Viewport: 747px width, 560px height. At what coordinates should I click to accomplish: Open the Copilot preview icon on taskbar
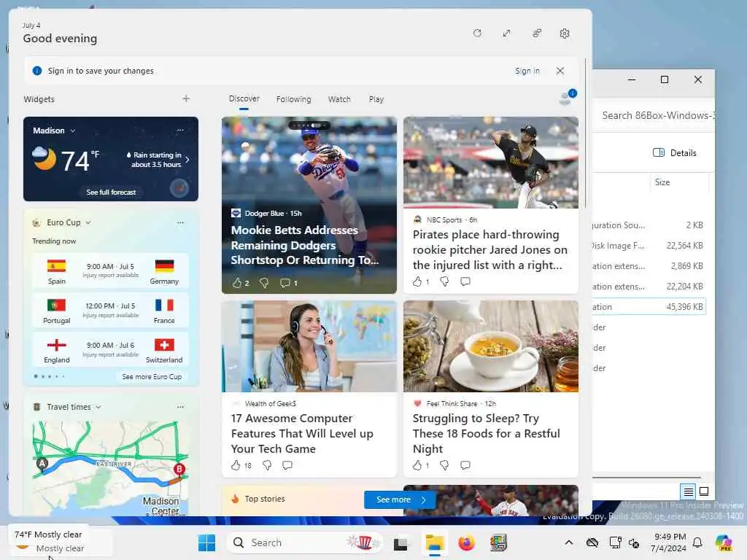coord(724,542)
